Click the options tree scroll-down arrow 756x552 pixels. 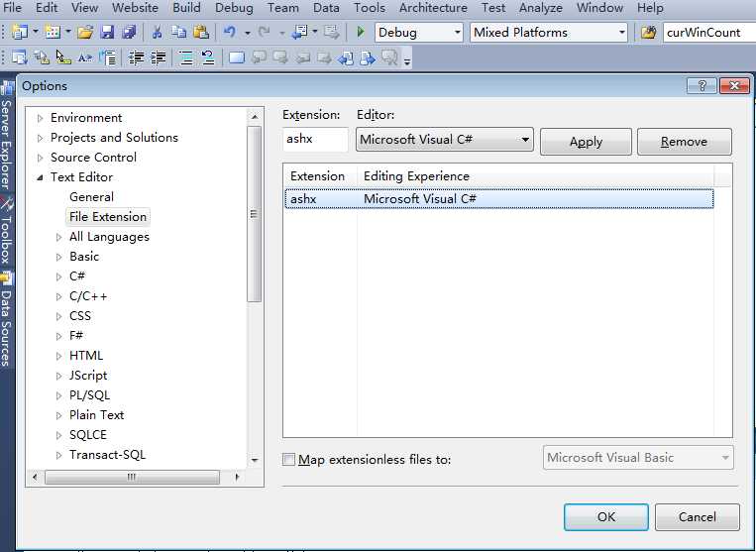tap(255, 461)
